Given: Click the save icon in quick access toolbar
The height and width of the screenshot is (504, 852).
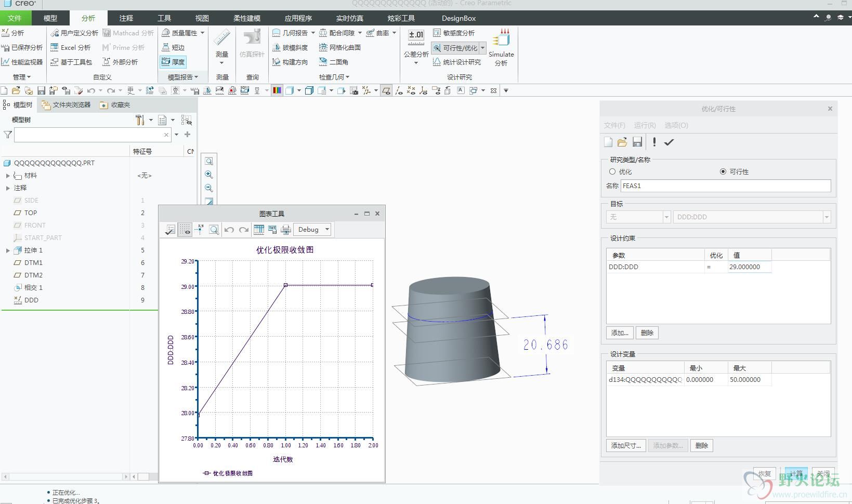Looking at the screenshot, I should pyautogui.click(x=41, y=90).
